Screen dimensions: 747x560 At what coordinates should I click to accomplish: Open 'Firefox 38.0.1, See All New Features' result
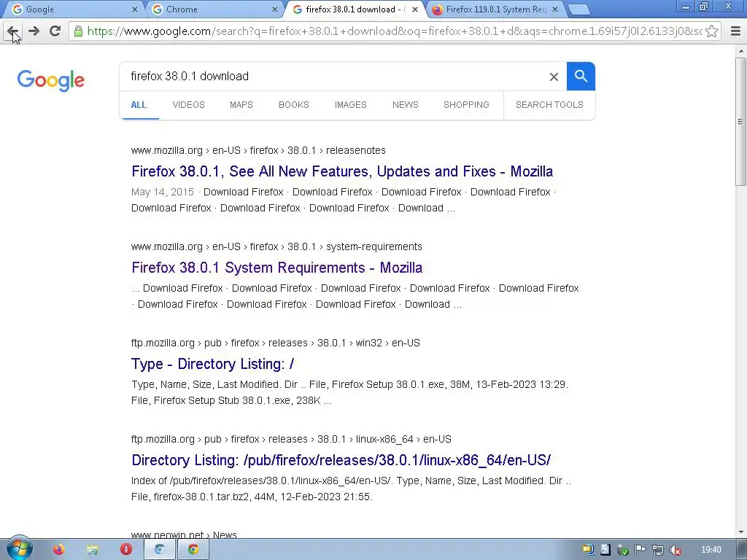342,171
